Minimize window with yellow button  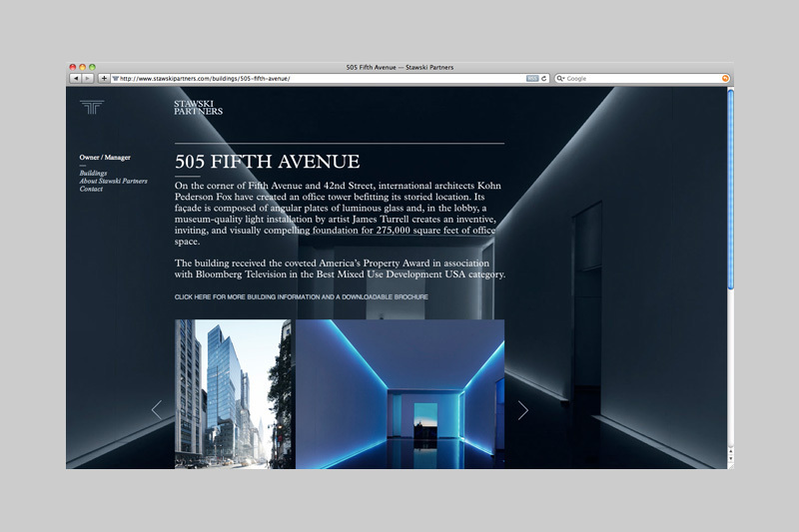click(x=82, y=67)
